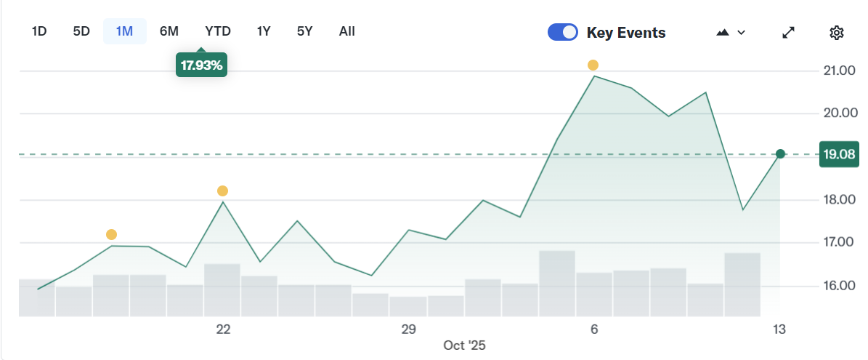Image resolution: width=868 pixels, height=360 pixels.
Task: Click the 17.93% change badge
Action: tap(202, 65)
